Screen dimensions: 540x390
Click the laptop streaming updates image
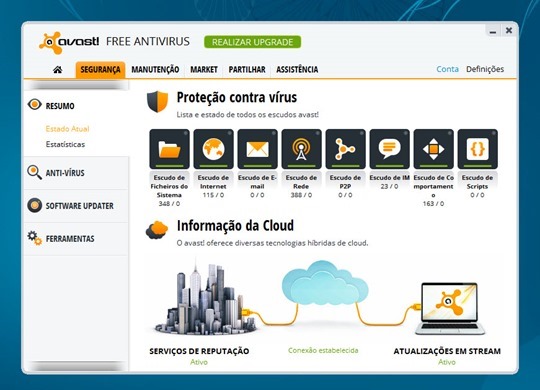coord(449,309)
